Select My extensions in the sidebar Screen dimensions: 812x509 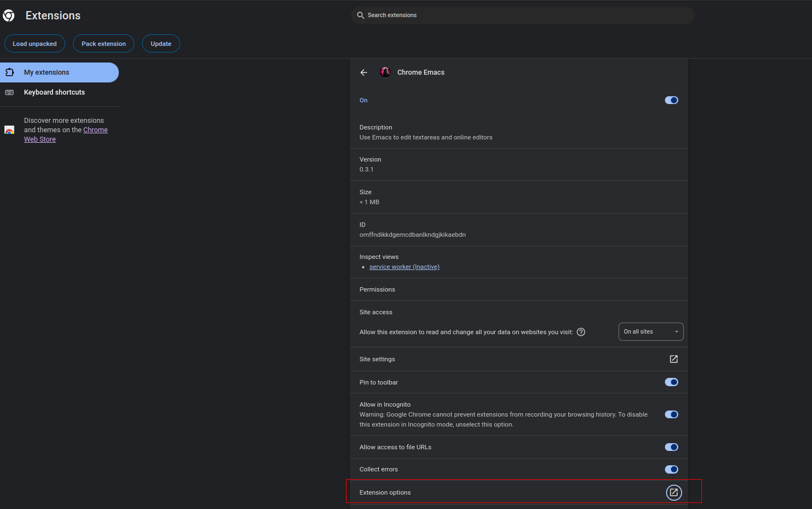point(59,72)
